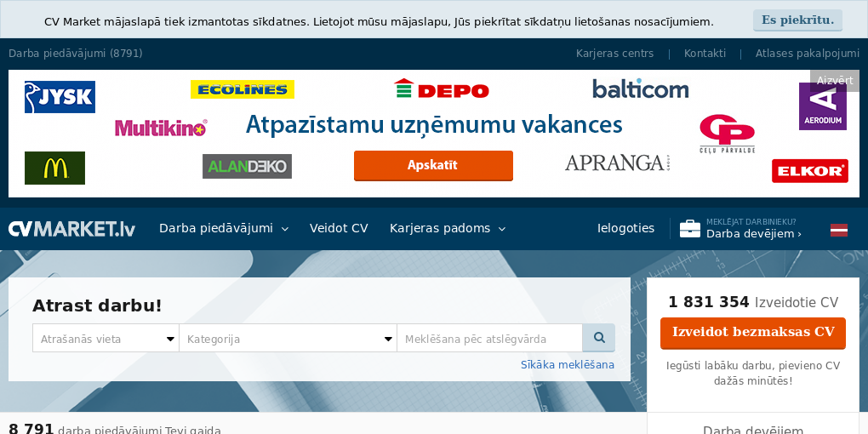
Task: Switch language with Latvian flag icon
Action: [x=839, y=230]
